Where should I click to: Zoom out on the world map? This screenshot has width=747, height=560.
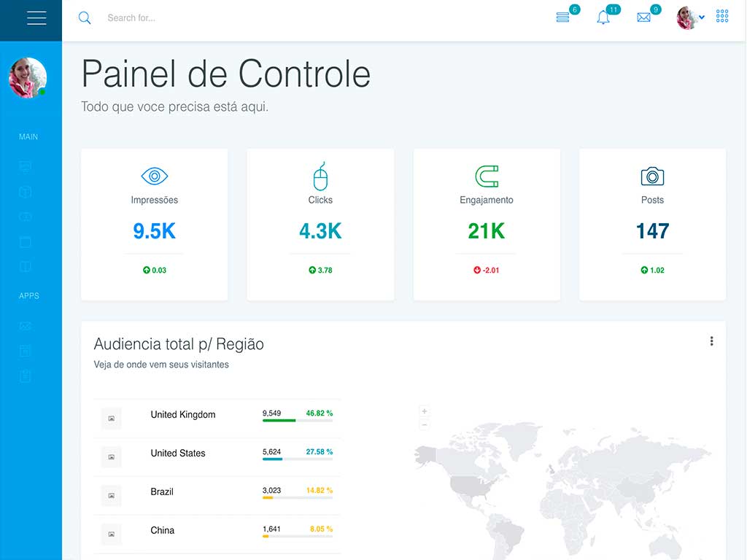click(425, 425)
